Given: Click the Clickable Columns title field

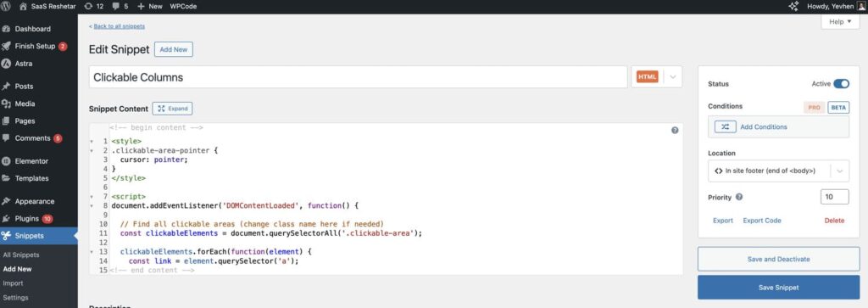Looking at the screenshot, I should pyautogui.click(x=358, y=77).
